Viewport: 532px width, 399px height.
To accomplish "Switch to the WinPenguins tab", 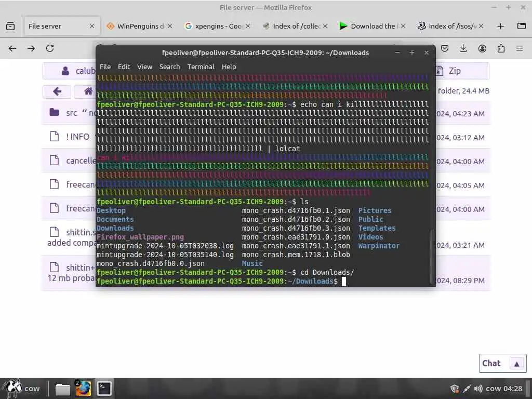I will (x=140, y=26).
